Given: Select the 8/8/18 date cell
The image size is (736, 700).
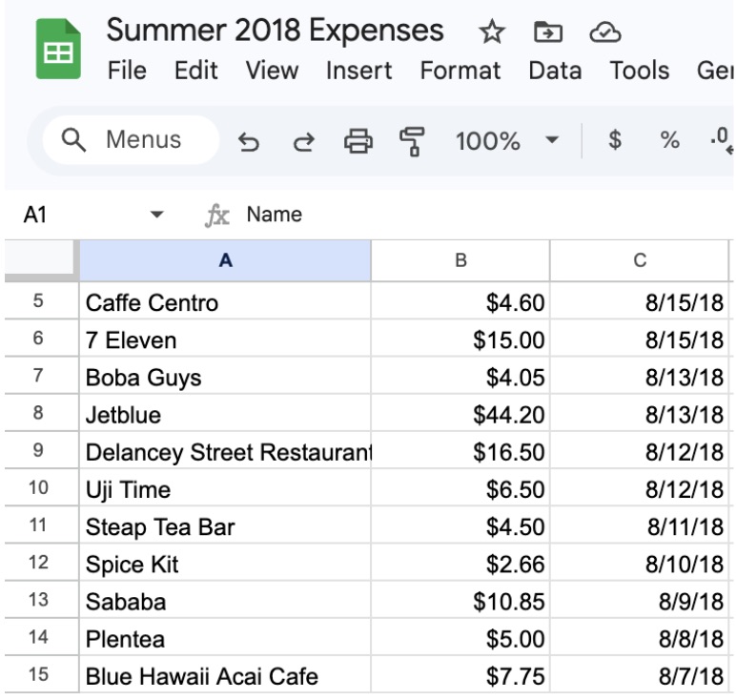Looking at the screenshot, I should click(640, 638).
